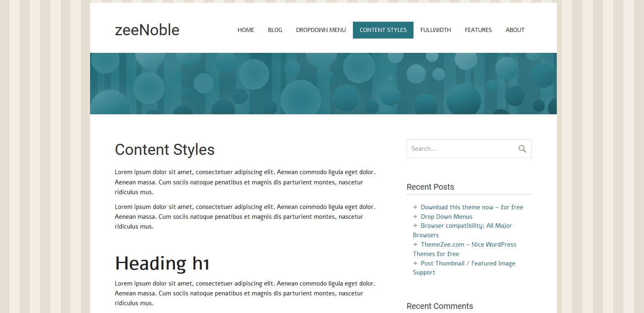Focus the Search input field
Viewport: 644px width, 313px height.
coord(461,149)
